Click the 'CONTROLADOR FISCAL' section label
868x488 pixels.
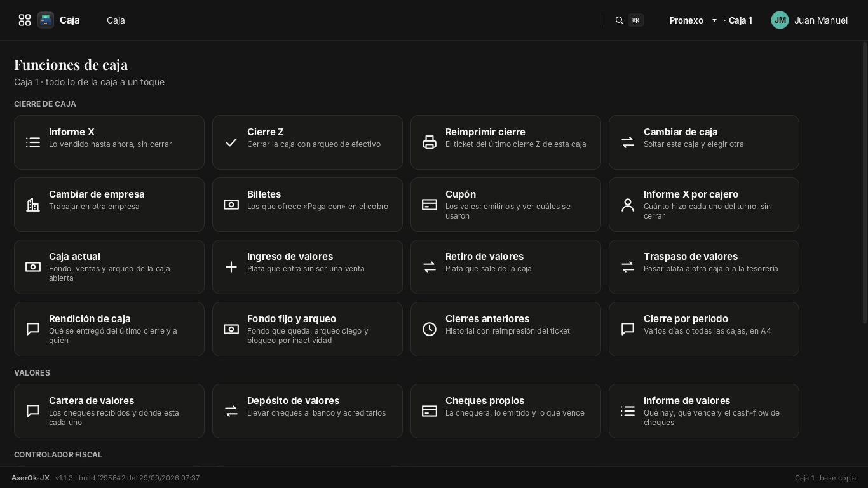(58, 455)
